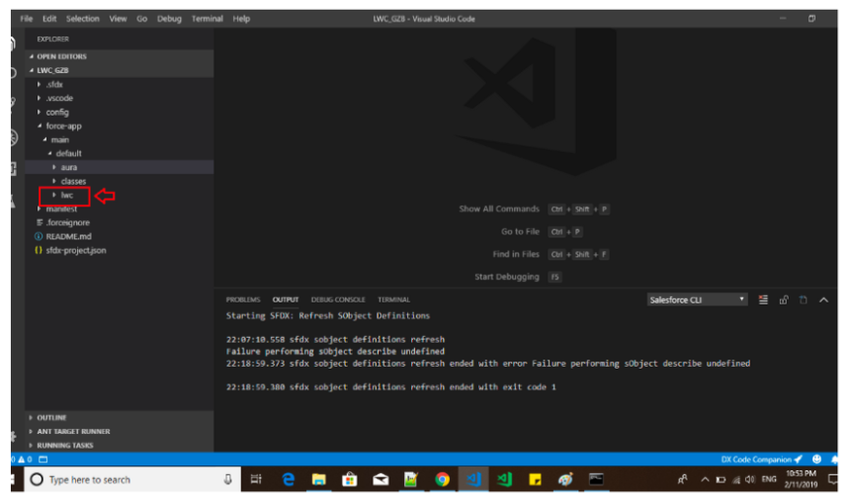The height and width of the screenshot is (504, 850).
Task: Switch to the Problems tab
Action: (x=243, y=299)
